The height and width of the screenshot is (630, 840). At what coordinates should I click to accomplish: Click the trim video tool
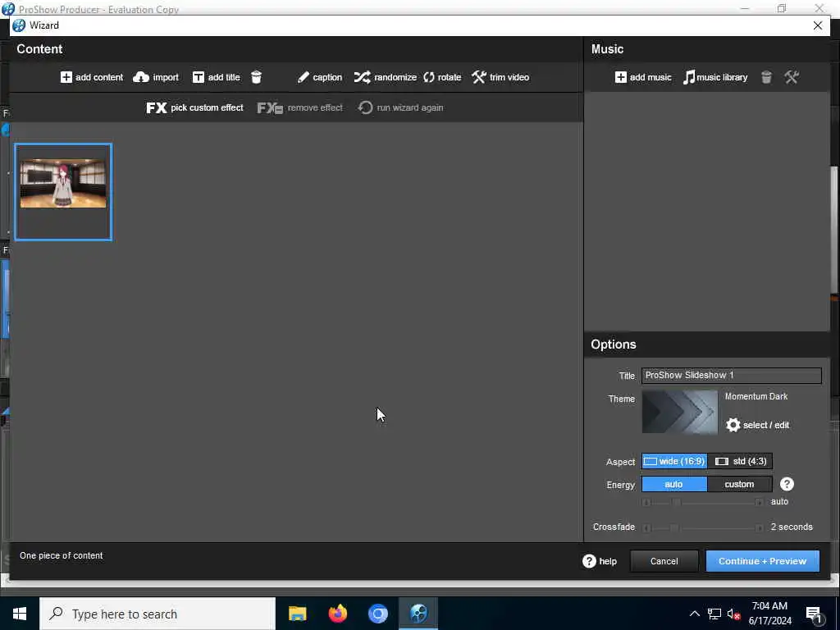pyautogui.click(x=500, y=77)
